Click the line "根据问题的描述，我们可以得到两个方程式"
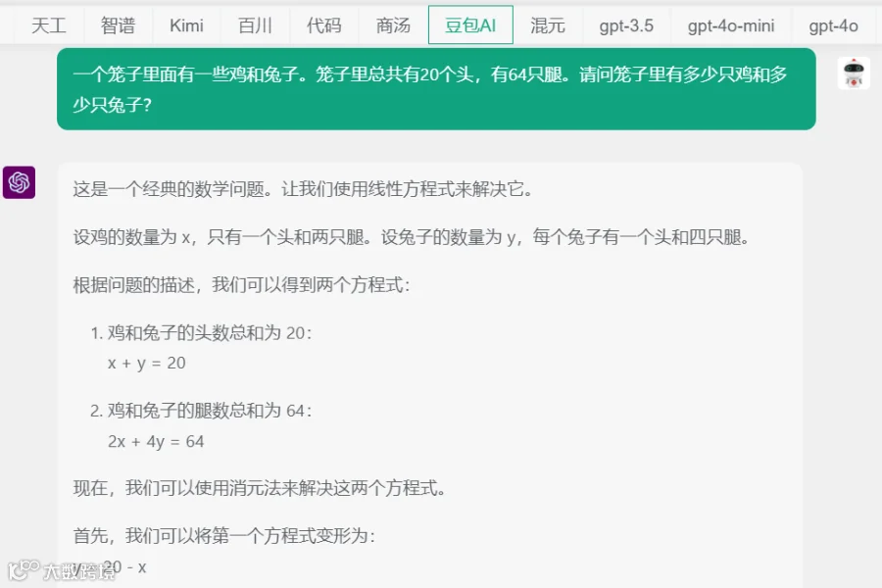 241,285
